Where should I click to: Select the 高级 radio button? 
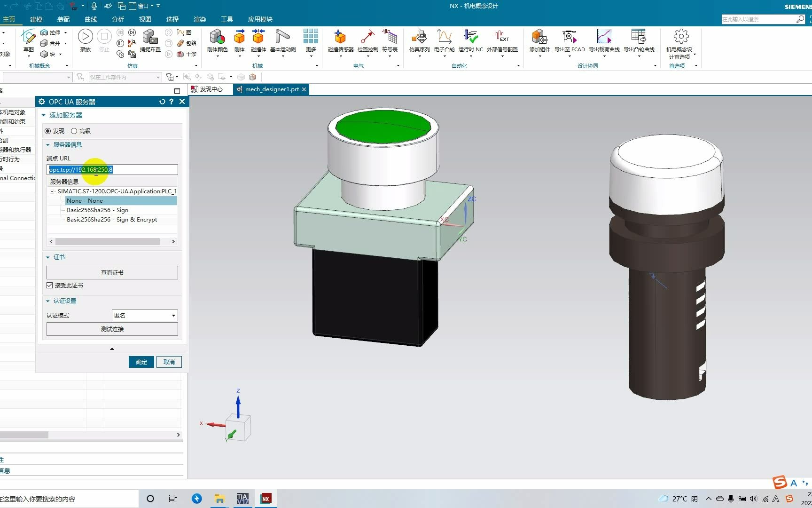[x=74, y=131]
